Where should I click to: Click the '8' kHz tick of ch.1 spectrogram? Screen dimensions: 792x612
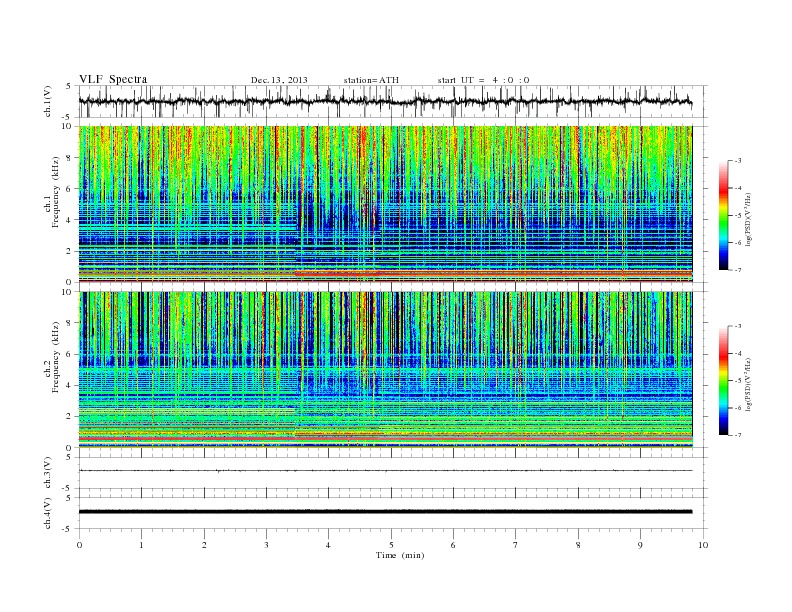(70, 158)
